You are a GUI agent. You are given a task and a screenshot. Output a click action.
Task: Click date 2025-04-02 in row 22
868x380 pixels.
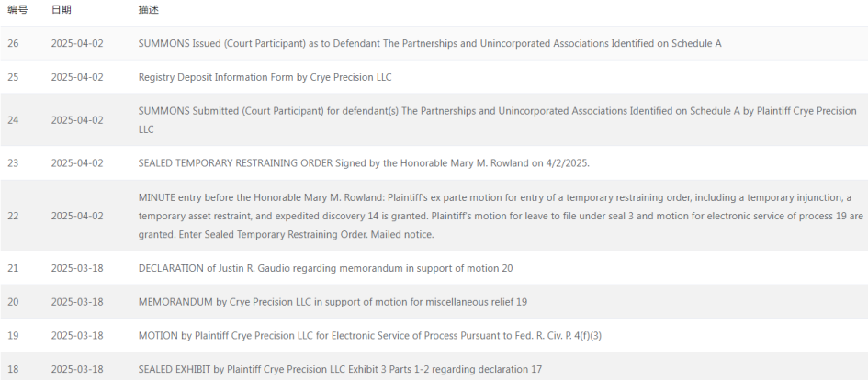click(x=77, y=216)
